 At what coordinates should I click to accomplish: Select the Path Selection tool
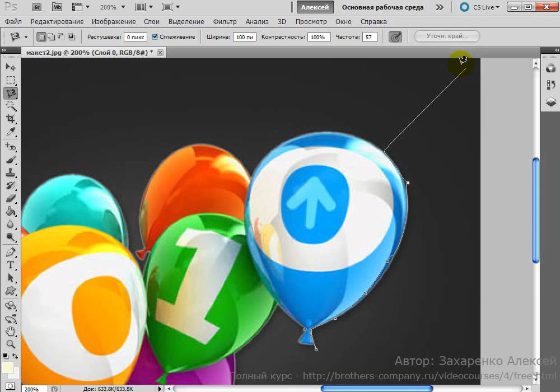pos(11,278)
